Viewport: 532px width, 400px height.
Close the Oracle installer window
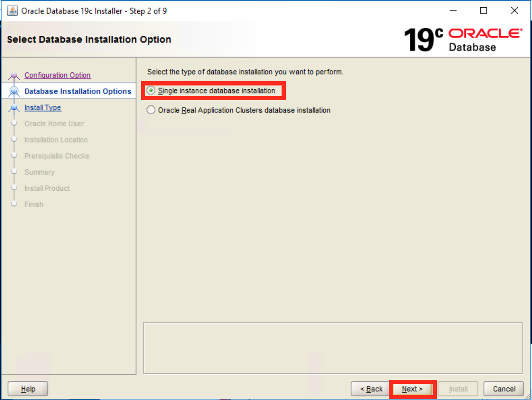514,11
